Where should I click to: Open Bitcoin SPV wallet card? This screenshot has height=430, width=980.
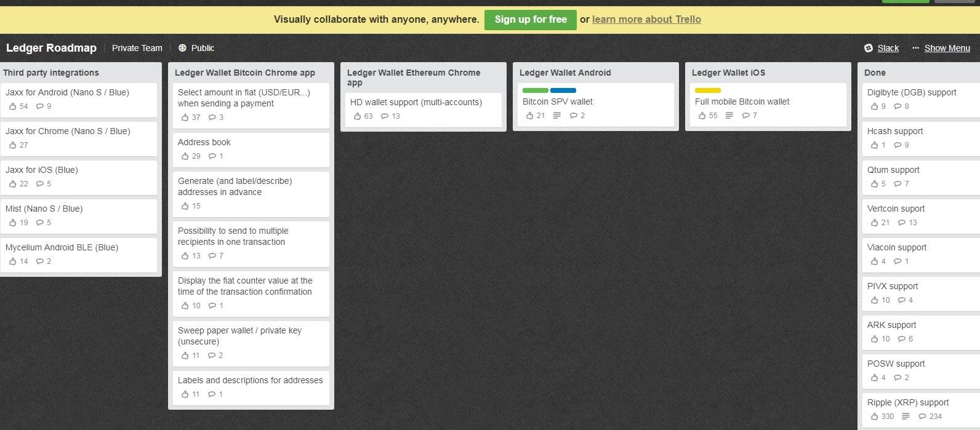click(x=596, y=105)
